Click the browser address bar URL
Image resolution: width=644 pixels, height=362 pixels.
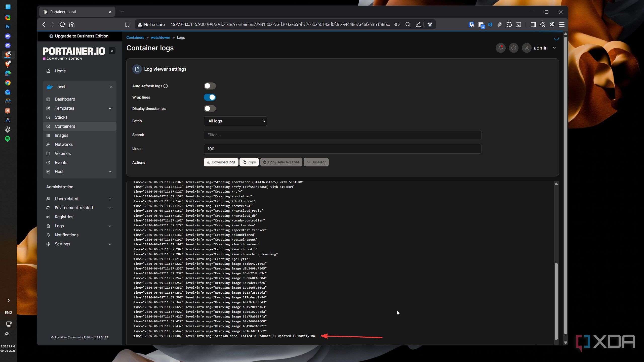point(280,24)
